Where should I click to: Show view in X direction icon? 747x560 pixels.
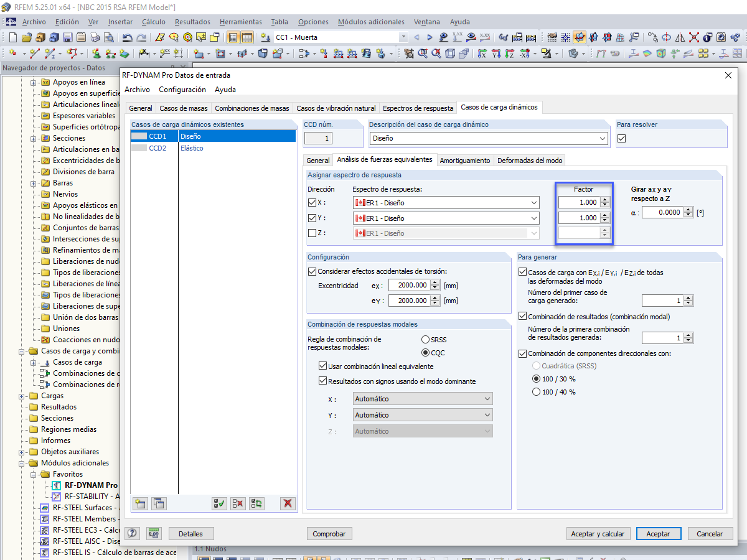point(481,54)
